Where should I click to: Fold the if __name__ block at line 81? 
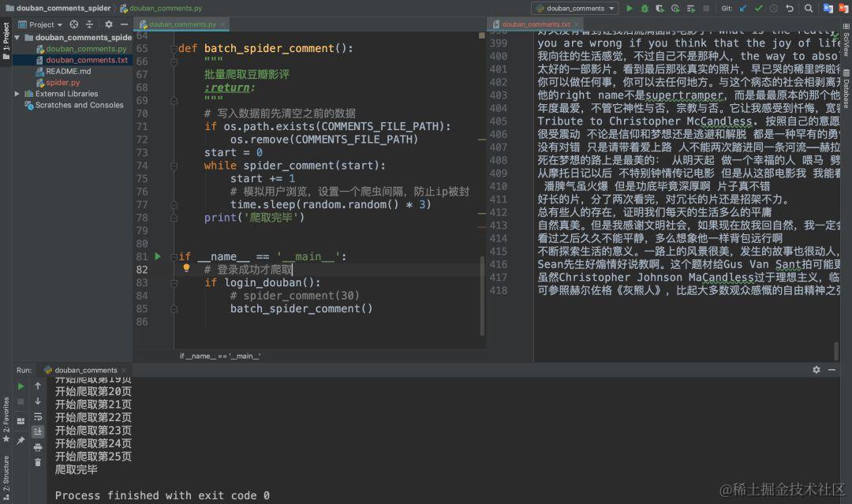174,257
